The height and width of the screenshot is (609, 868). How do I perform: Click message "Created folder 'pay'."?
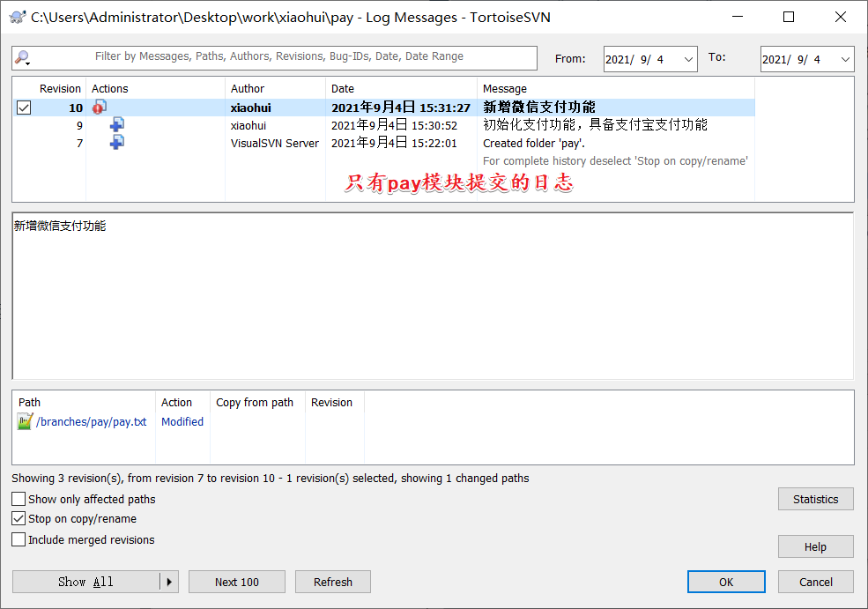click(x=534, y=144)
